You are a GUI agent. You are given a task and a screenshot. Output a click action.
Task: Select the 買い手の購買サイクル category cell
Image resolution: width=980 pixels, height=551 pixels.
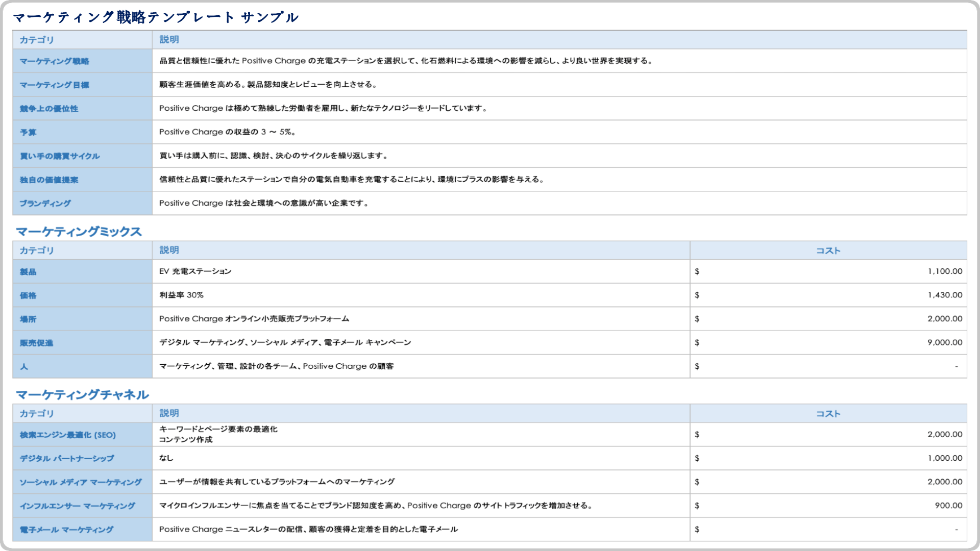82,156
